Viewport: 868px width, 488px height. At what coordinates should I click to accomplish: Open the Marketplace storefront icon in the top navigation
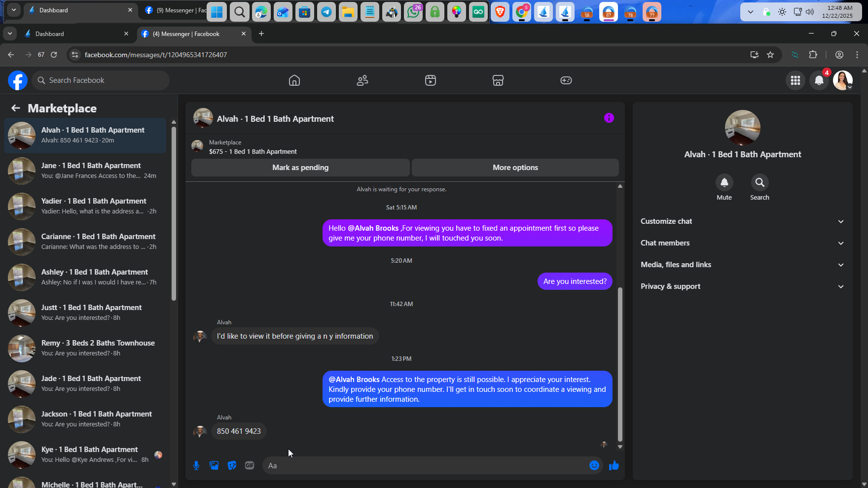click(x=498, y=80)
